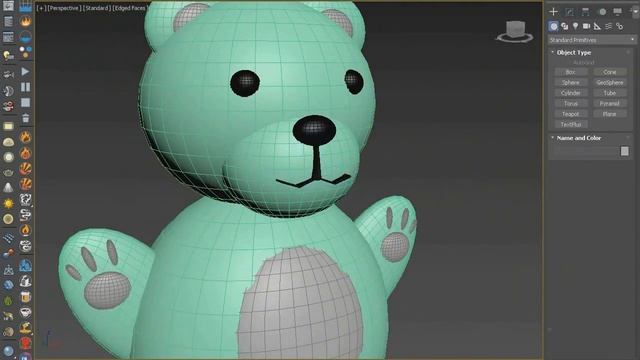Open the object color swatch
This screenshot has height=360, width=640.
624,151
